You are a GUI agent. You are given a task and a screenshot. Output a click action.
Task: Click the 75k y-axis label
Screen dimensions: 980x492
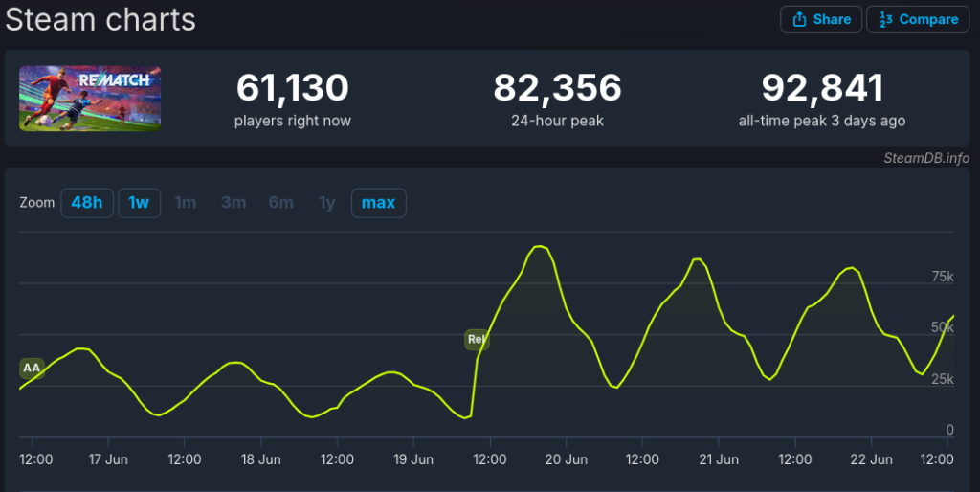[943, 277]
